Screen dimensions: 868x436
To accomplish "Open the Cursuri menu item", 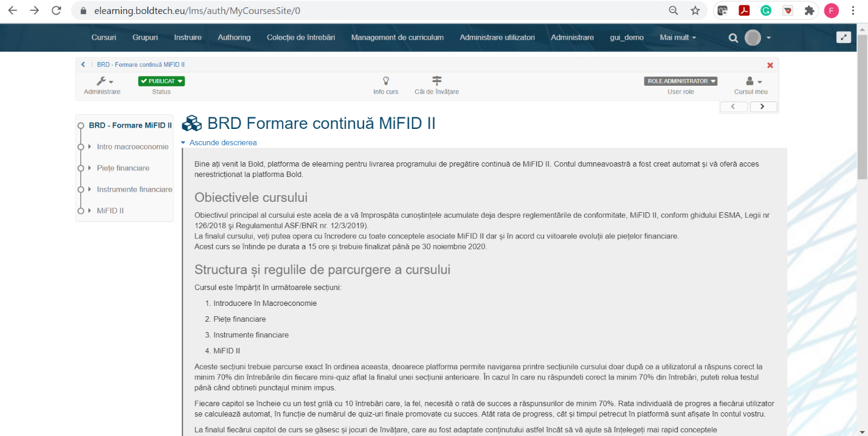I will [104, 37].
